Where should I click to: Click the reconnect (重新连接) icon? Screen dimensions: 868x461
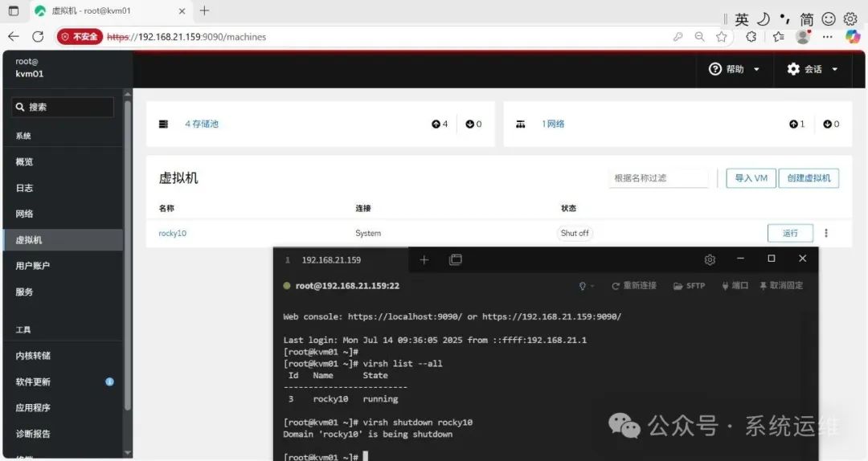634,285
